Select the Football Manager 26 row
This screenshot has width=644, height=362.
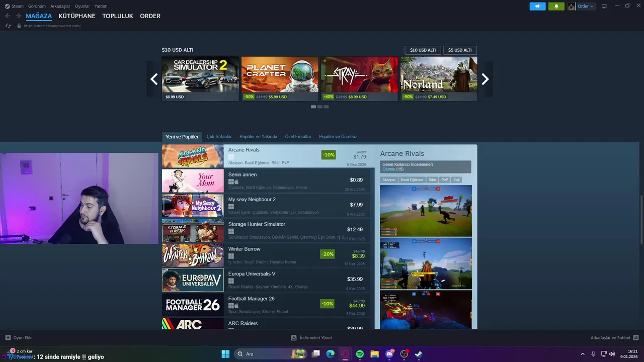coord(266,305)
